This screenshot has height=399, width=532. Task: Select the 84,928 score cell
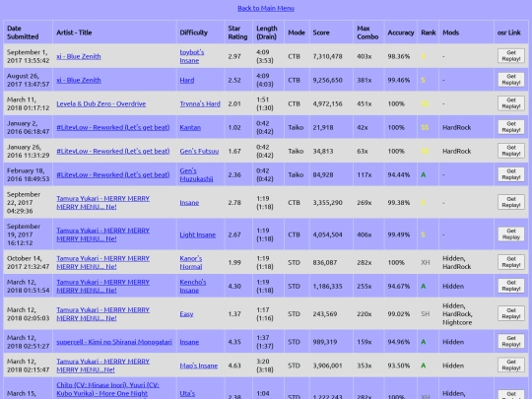click(x=331, y=175)
